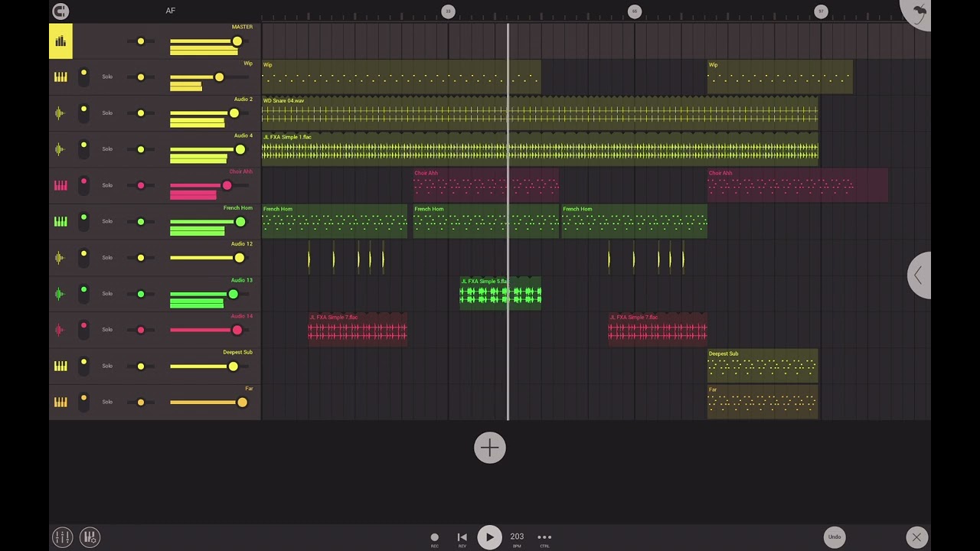Click the Undo button
Viewport: 980px width, 551px height.
[835, 537]
